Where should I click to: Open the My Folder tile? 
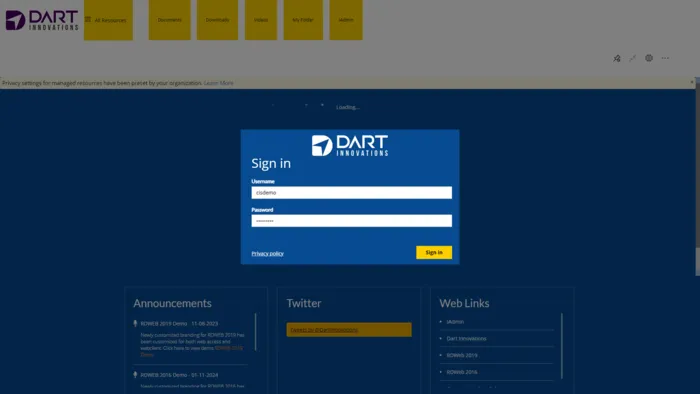point(303,20)
